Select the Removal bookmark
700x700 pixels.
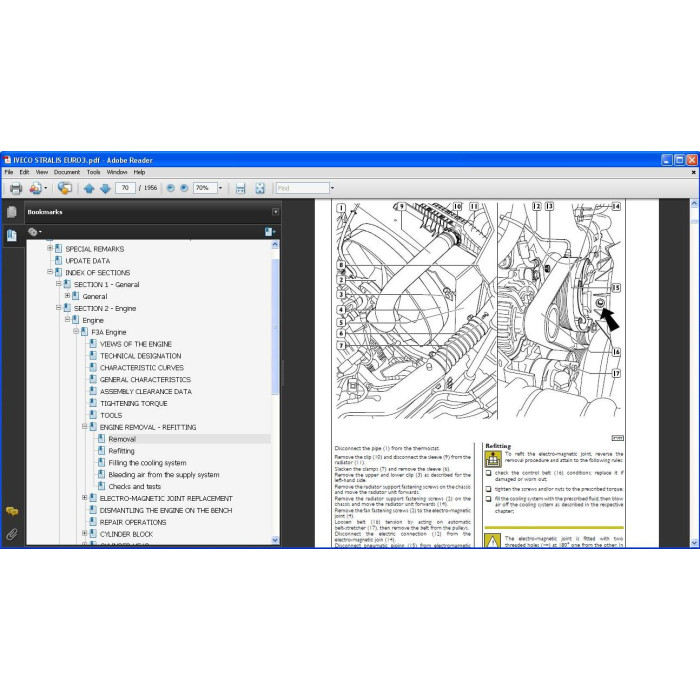tap(122, 439)
